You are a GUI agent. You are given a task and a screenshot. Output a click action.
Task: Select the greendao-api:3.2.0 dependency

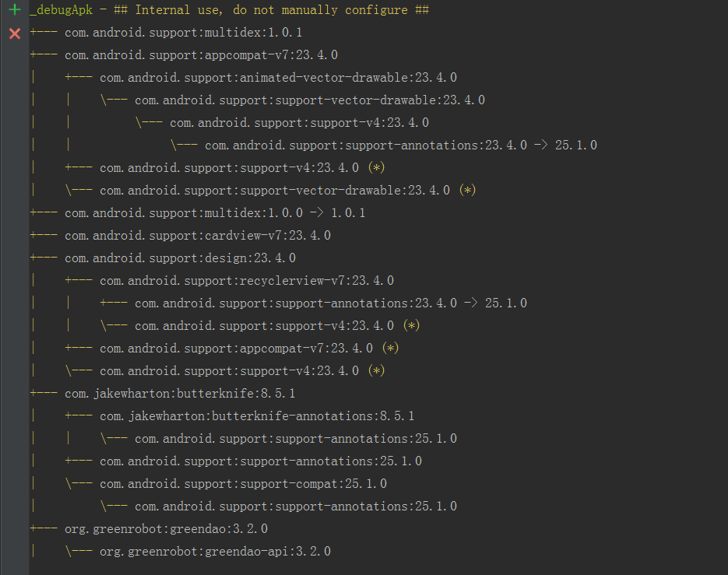tap(215, 551)
